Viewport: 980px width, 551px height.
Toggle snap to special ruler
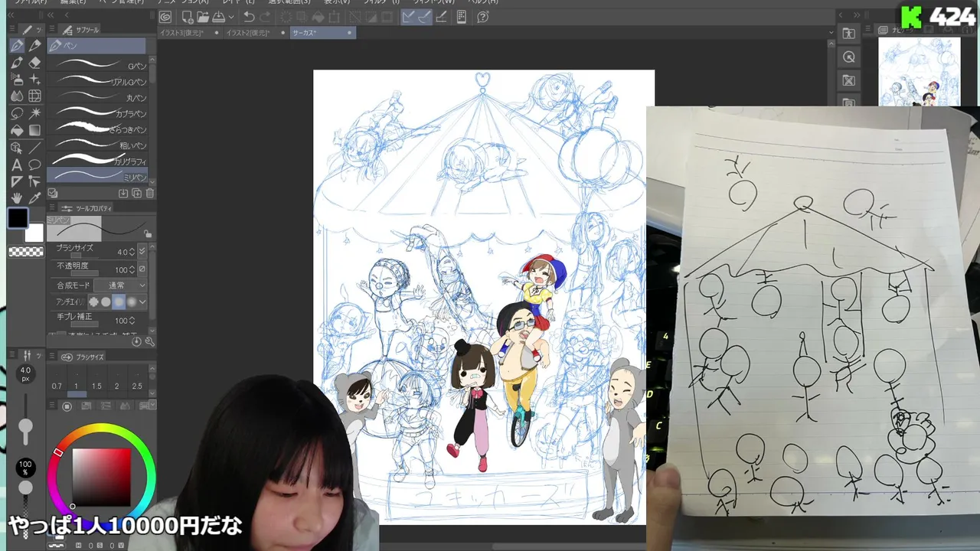pos(424,17)
